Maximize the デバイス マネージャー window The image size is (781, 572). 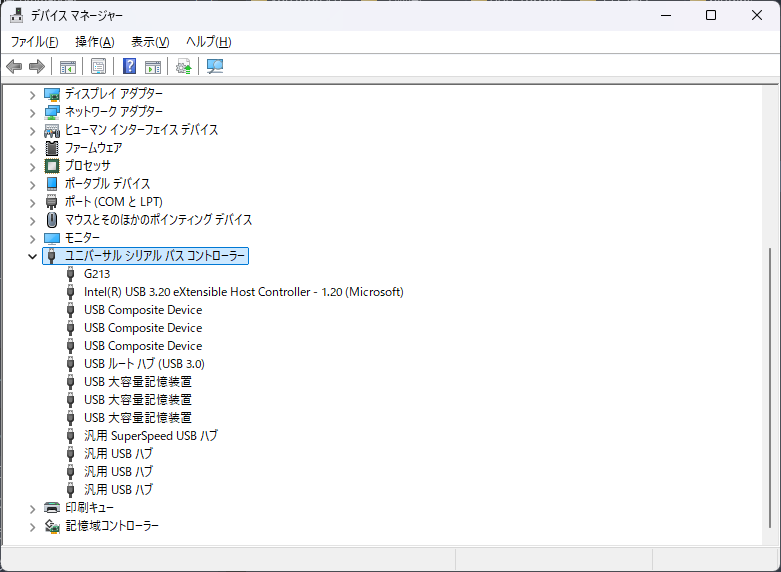[711, 15]
